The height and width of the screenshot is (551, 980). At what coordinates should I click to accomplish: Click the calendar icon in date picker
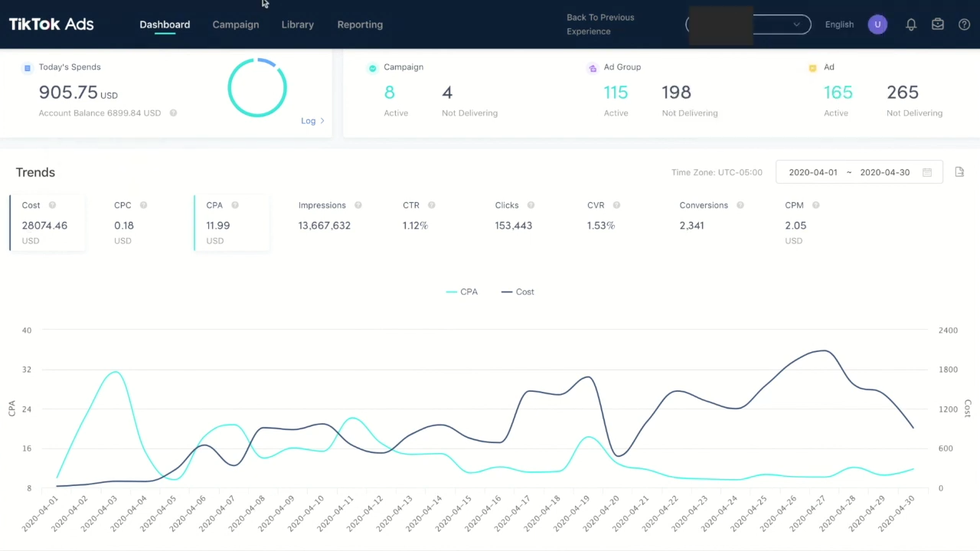click(x=927, y=172)
